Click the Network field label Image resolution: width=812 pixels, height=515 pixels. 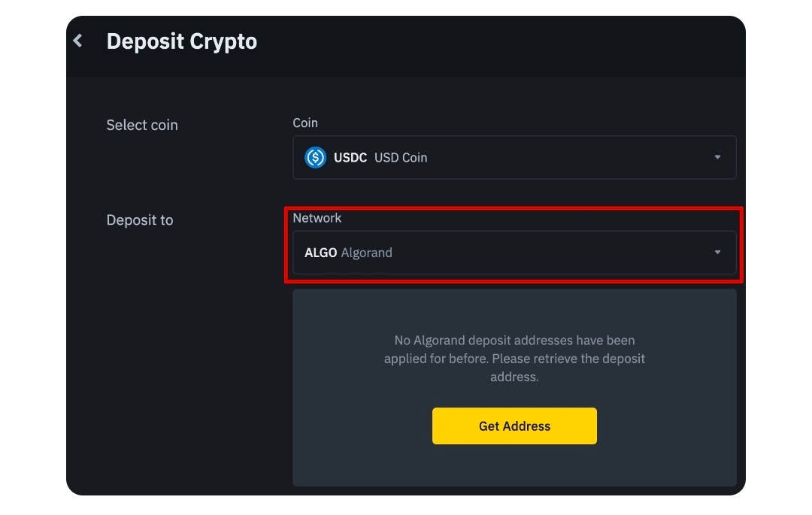click(x=317, y=218)
